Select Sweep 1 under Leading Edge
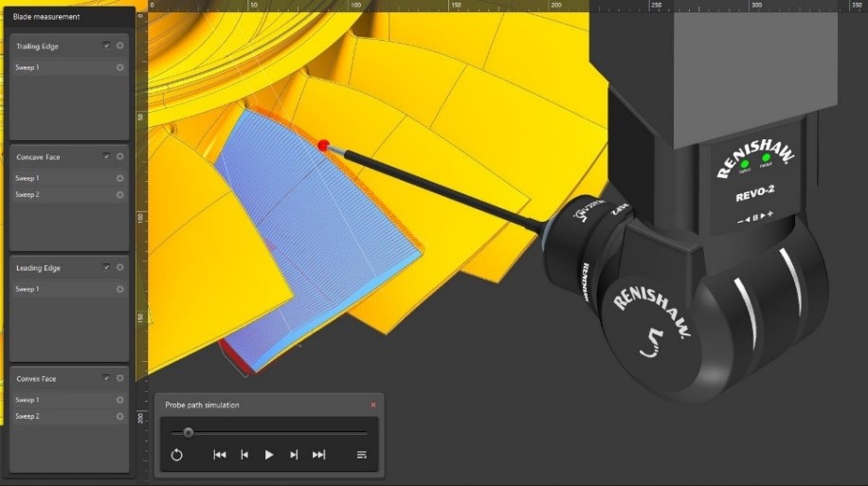This screenshot has height=486, width=868. point(57,289)
